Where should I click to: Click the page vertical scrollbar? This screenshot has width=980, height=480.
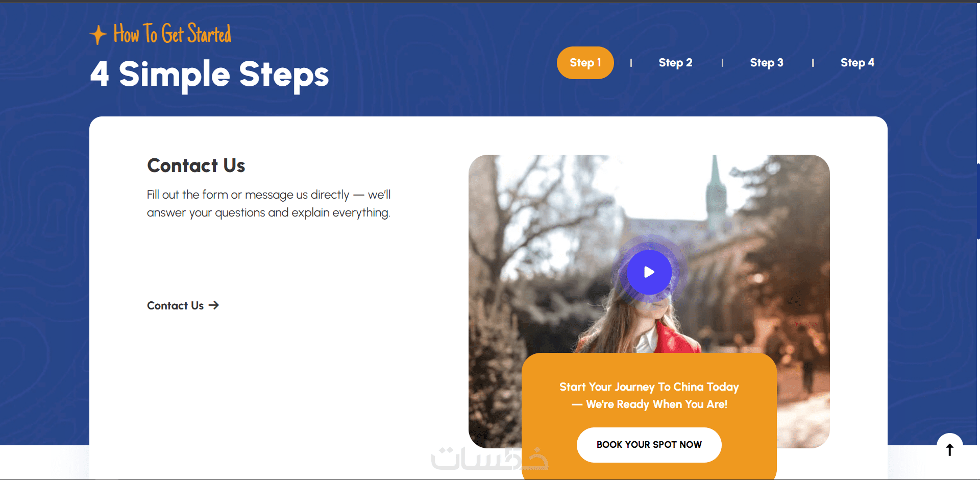pos(977,201)
